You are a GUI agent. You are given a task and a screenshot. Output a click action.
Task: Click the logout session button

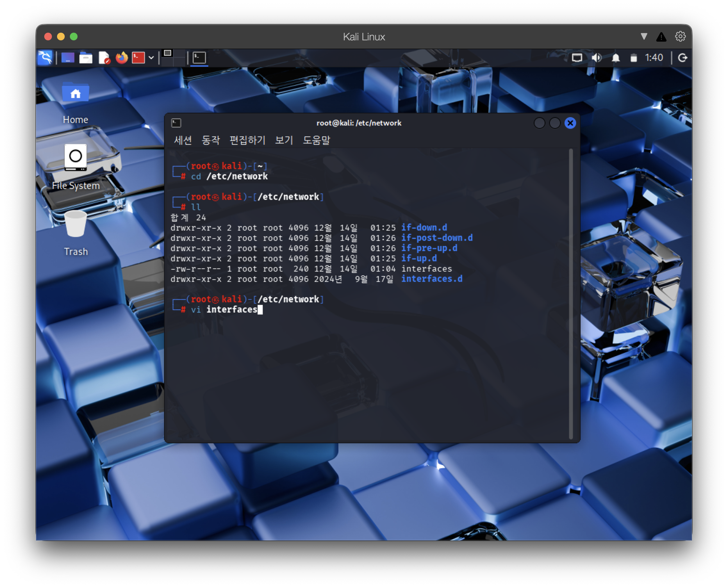(682, 58)
